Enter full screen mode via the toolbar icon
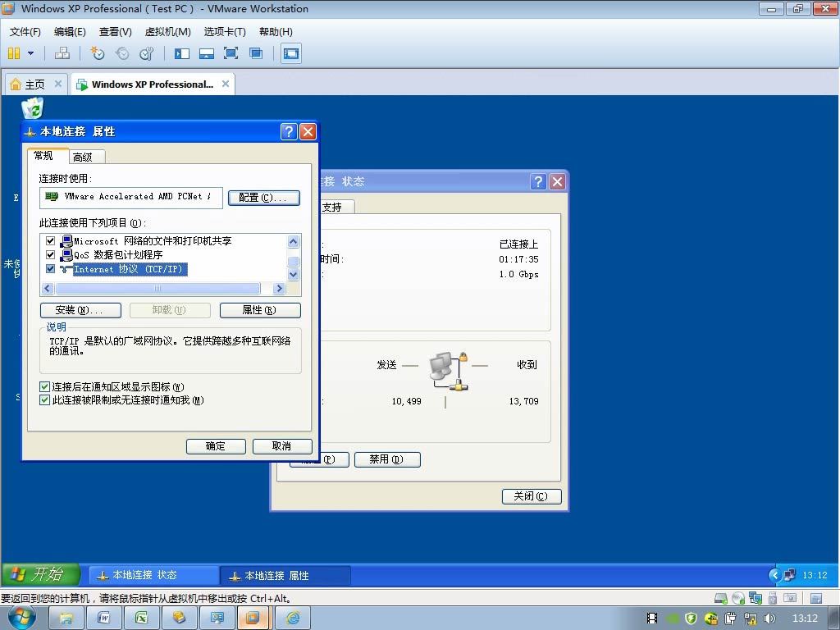The height and width of the screenshot is (630, 840). click(231, 53)
